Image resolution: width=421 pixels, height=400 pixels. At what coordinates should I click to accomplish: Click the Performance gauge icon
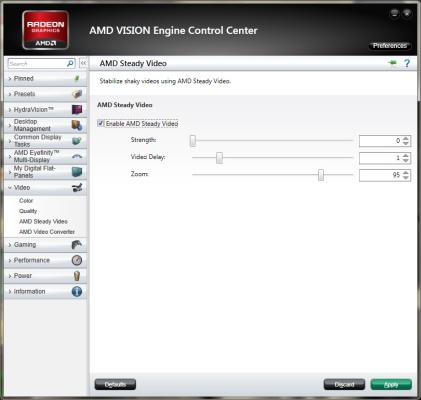(x=77, y=260)
